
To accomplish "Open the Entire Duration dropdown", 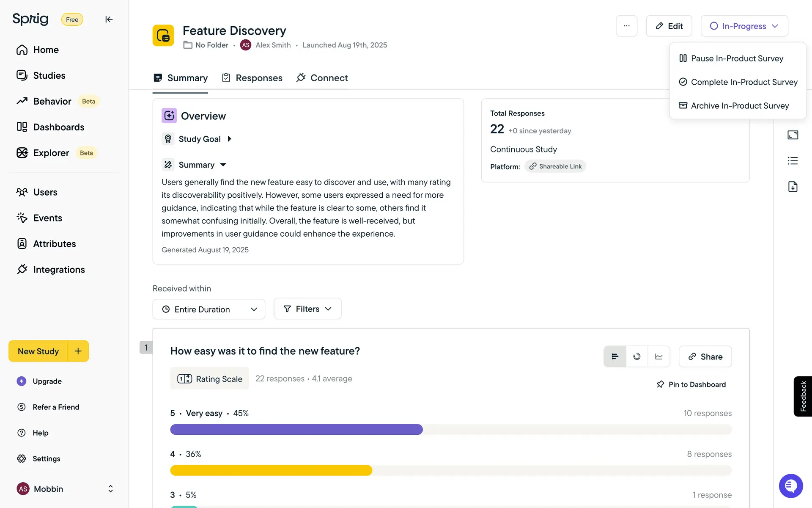I will click(209, 309).
